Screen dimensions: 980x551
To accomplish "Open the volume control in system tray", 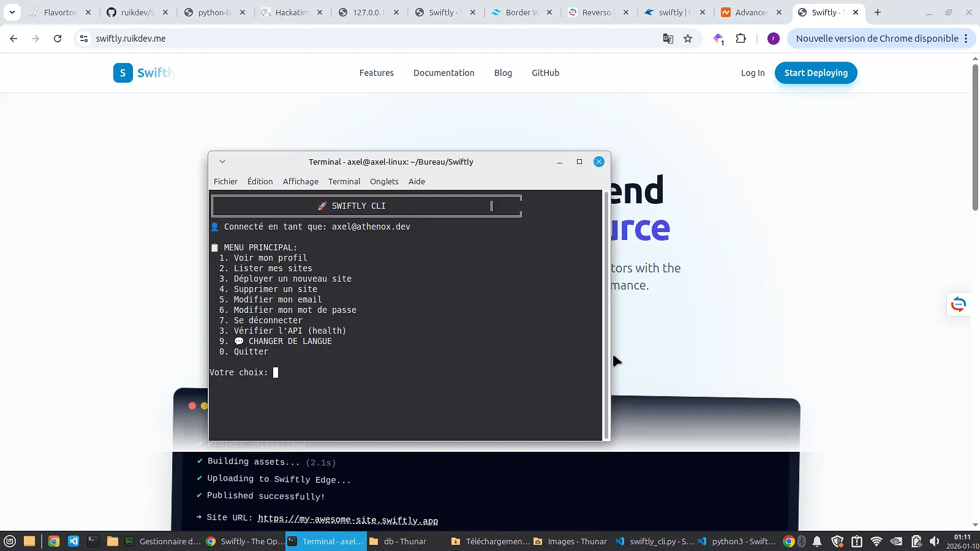I will pyautogui.click(x=934, y=541).
